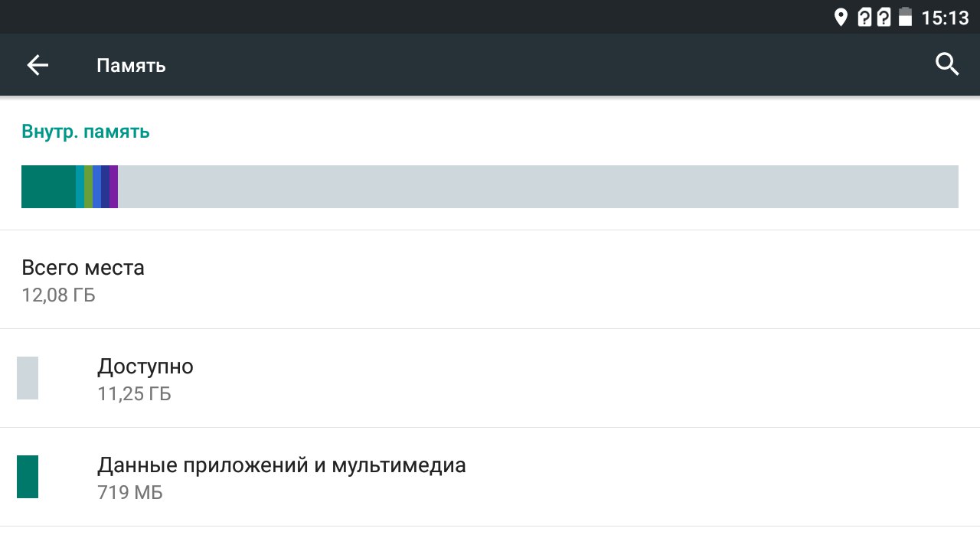Open search with the magnifier icon

(947, 65)
